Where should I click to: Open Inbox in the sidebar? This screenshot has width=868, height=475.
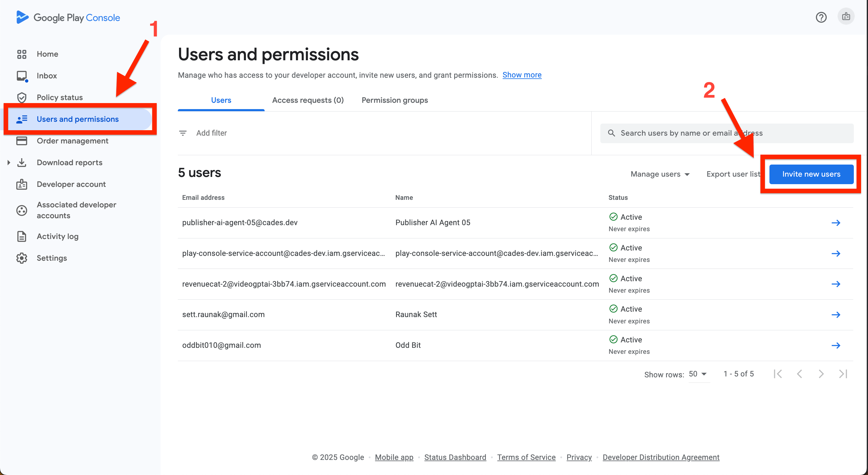pos(46,76)
